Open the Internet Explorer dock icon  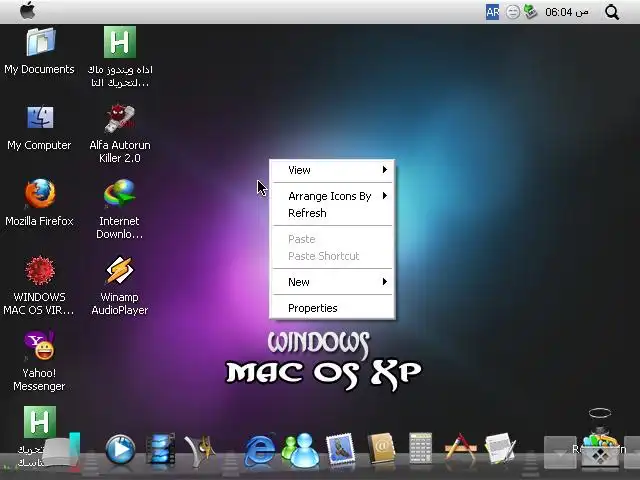(259, 450)
